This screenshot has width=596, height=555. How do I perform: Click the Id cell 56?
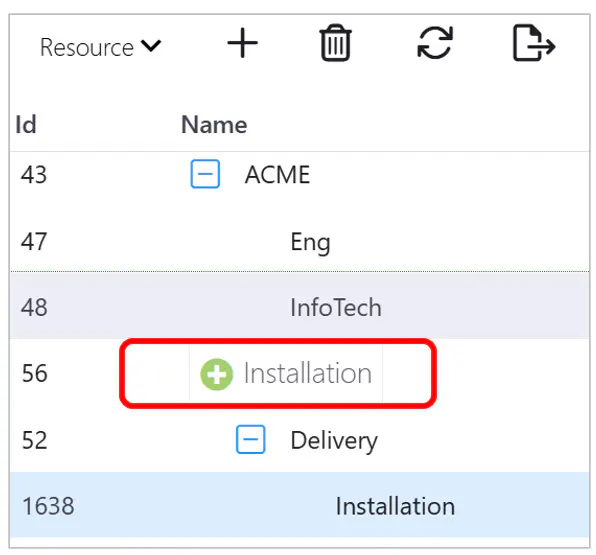click(x=35, y=373)
